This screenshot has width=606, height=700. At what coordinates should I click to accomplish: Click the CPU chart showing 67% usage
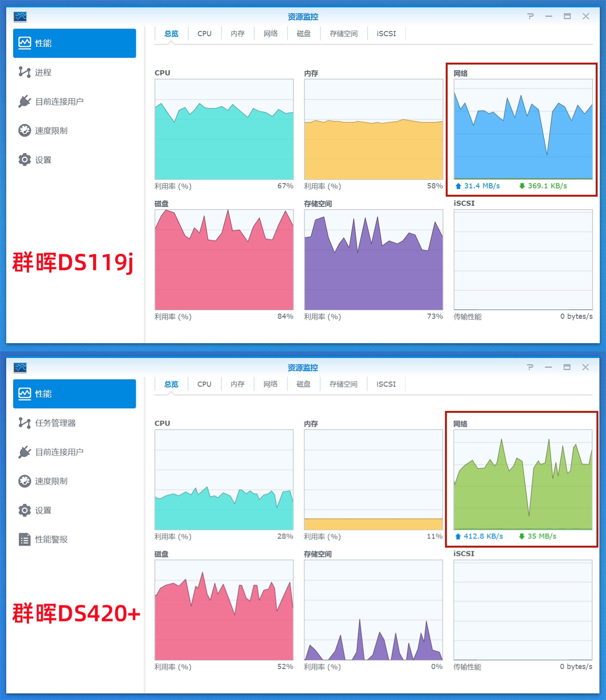point(224,129)
